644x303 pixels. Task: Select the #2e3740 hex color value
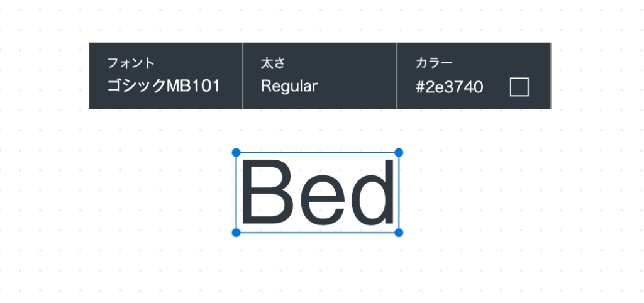(449, 87)
